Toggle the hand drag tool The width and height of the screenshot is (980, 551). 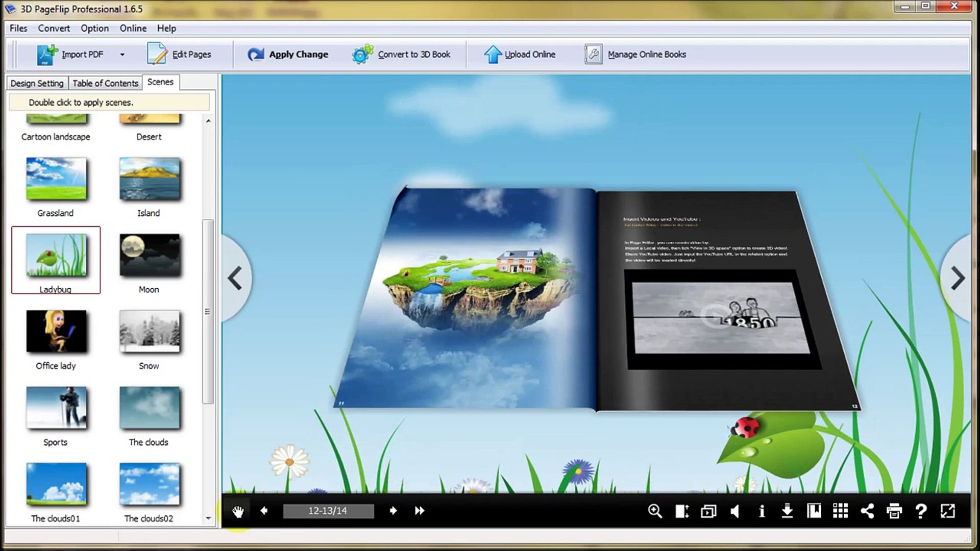point(238,511)
